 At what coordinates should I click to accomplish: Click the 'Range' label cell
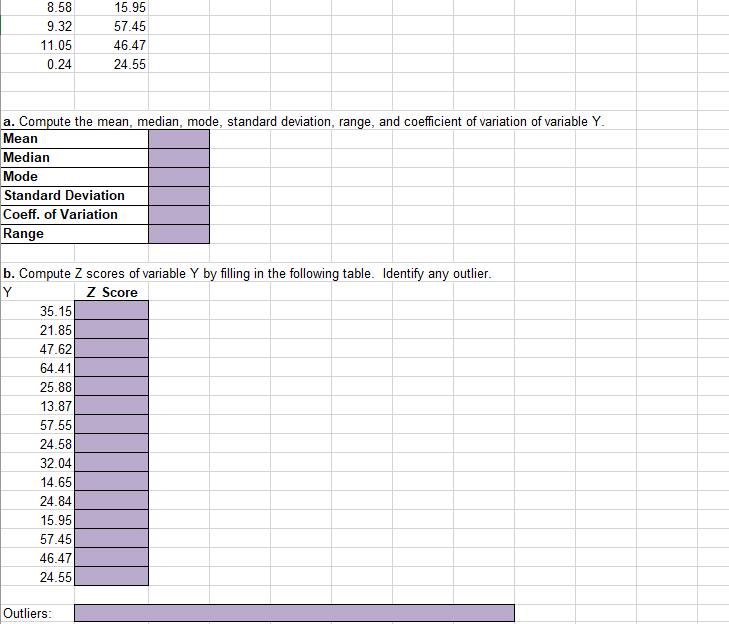point(74,234)
